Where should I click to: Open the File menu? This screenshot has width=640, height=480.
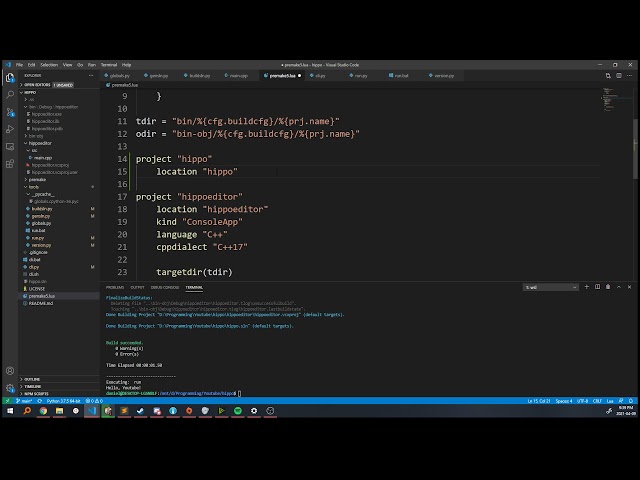19,65
